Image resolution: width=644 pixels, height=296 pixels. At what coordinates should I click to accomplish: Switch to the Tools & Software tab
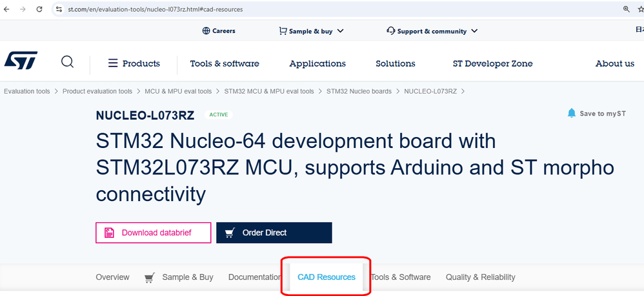click(401, 277)
